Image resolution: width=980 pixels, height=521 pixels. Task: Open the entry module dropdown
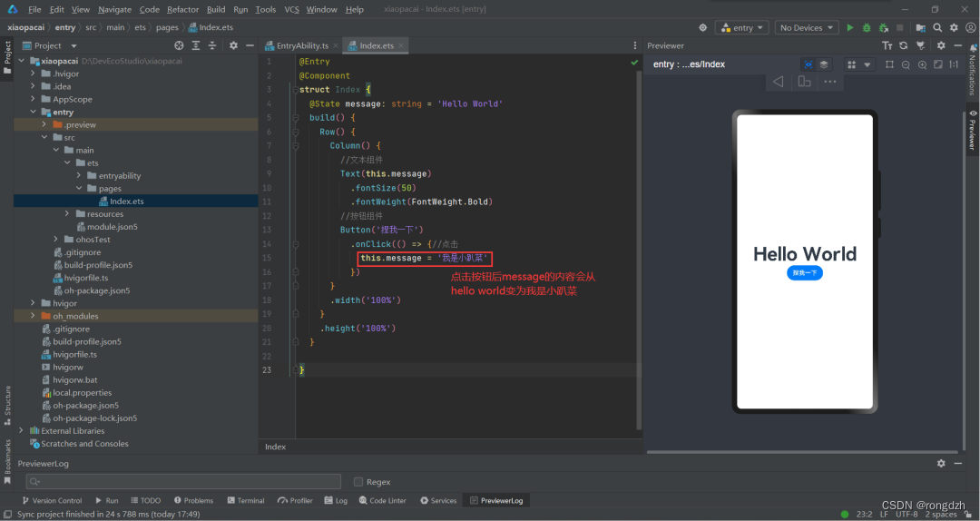pyautogui.click(x=742, y=27)
